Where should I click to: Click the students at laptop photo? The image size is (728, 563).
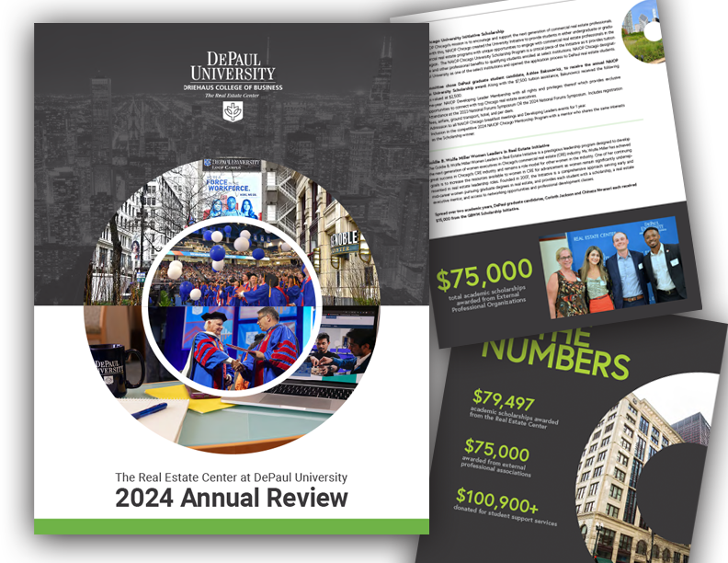click(346, 349)
